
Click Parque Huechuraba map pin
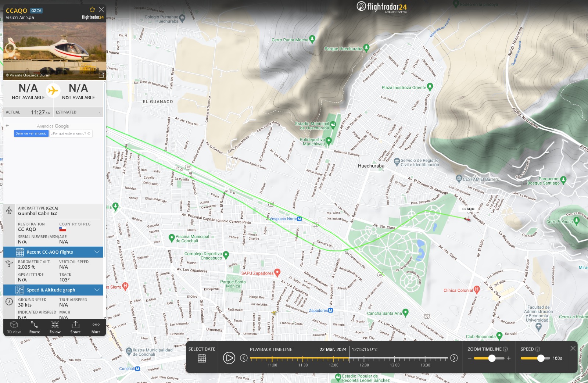[366, 47]
